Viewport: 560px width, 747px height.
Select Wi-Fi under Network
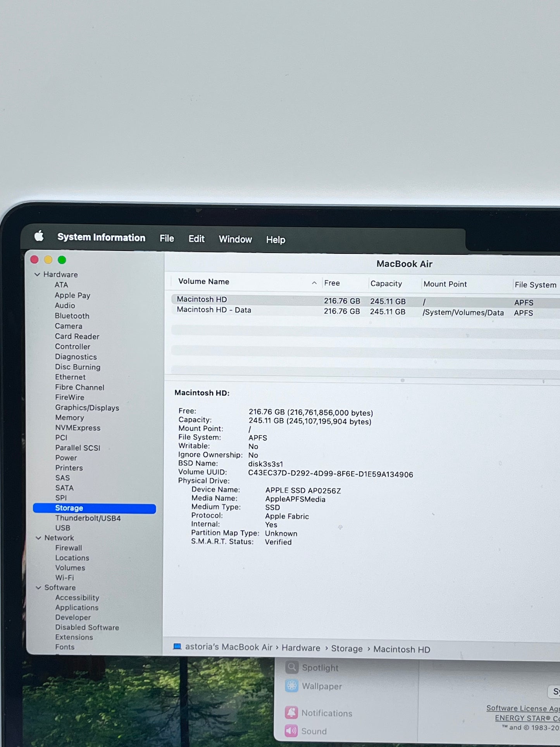[64, 577]
